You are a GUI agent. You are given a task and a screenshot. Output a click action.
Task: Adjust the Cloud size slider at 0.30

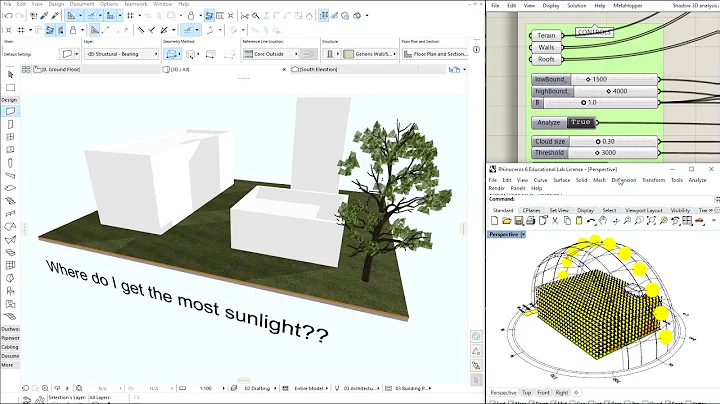[595, 141]
